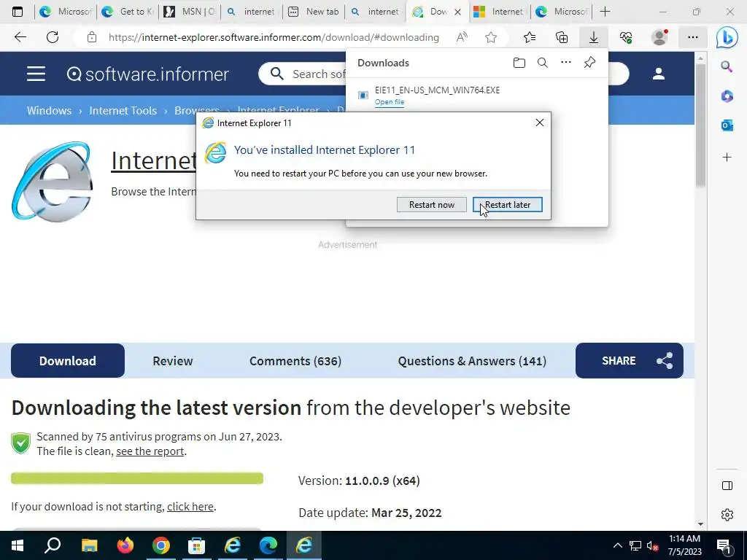Open the Favorites list icon

(530, 37)
